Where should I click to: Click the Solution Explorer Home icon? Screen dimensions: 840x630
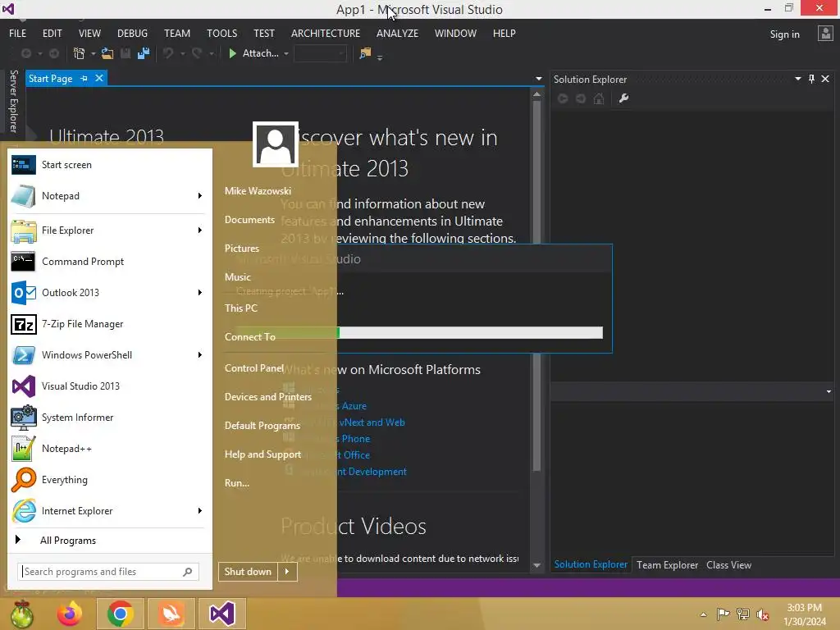click(599, 98)
